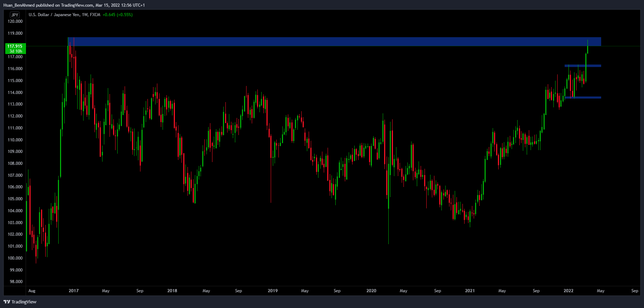The height and width of the screenshot is (308, 644).
Task: Click the 101.000 price axis label
Action: click(15, 246)
